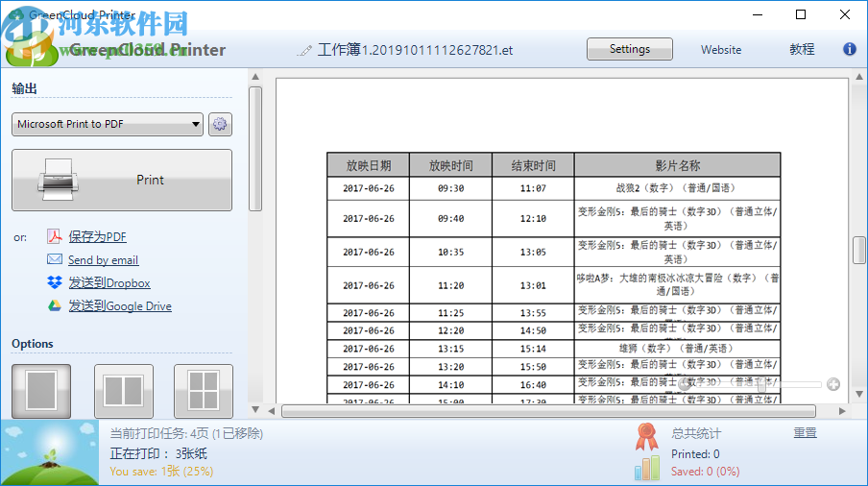Click the 输出 section heading
The height and width of the screenshot is (486, 868).
(24, 88)
